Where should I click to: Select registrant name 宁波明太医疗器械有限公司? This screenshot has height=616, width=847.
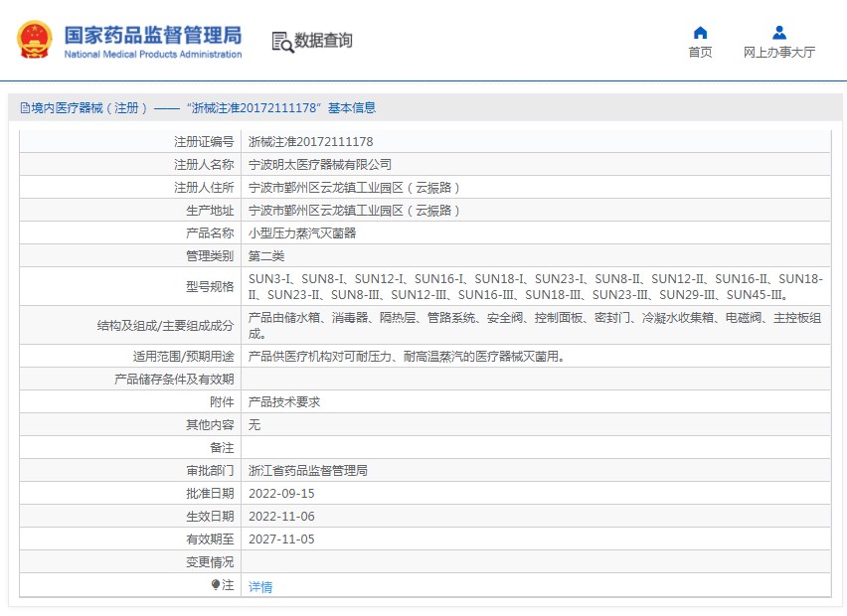319,164
